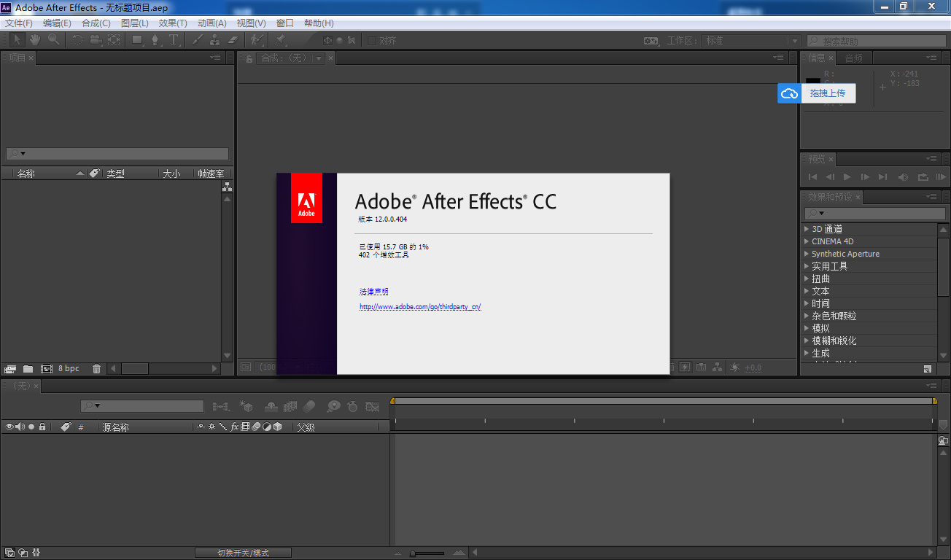Click the timeline work area bar
951x560 pixels.
pyautogui.click(x=664, y=401)
